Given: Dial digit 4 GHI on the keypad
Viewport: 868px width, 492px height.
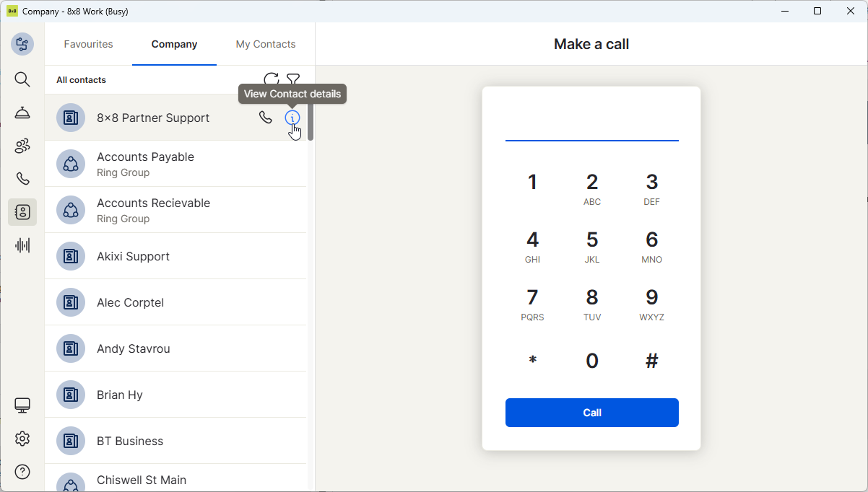Looking at the screenshot, I should click(x=532, y=247).
